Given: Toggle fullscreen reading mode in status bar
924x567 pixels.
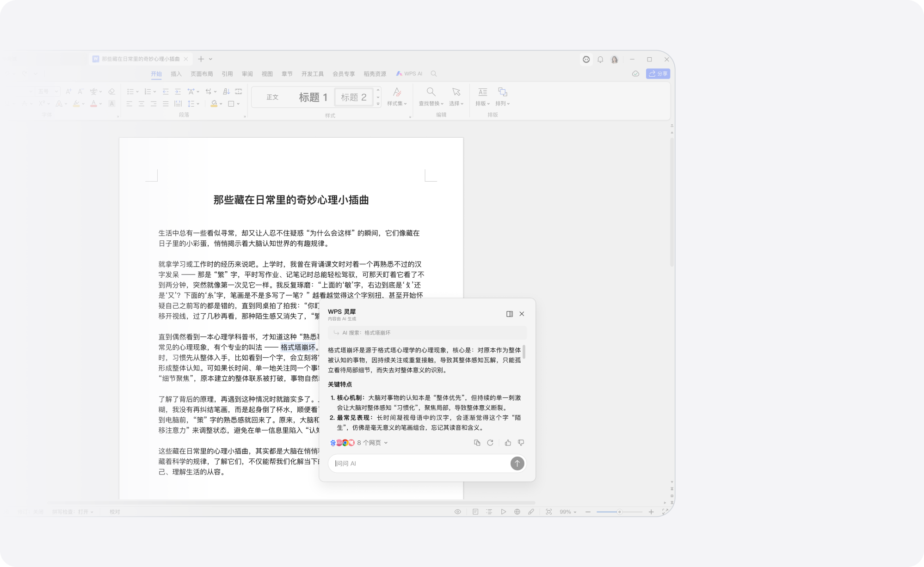Looking at the screenshot, I should (x=549, y=512).
